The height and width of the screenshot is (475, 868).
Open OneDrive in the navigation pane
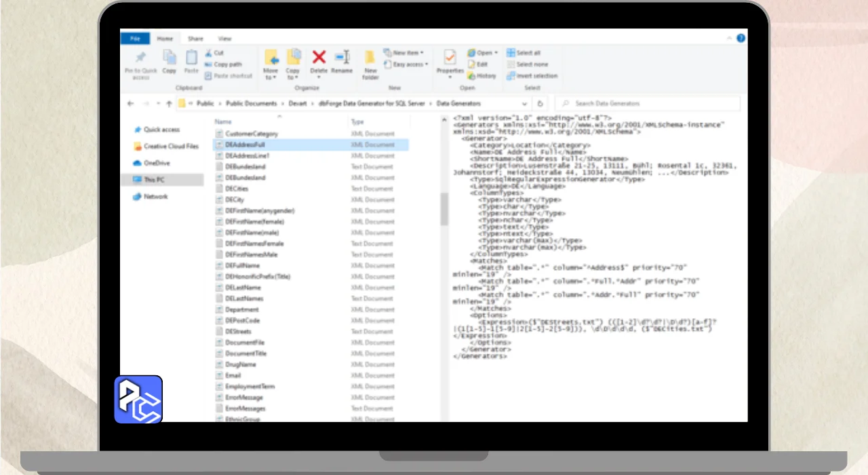[x=153, y=163]
